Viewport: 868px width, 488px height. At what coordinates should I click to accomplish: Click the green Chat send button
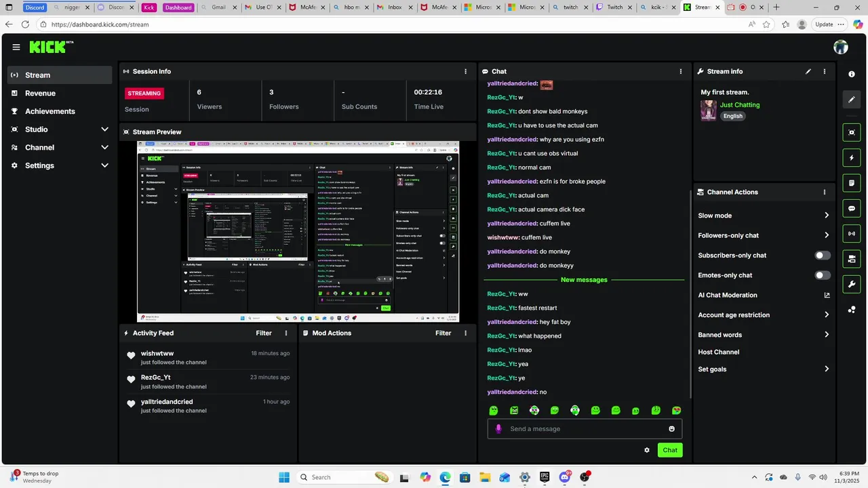(670, 450)
